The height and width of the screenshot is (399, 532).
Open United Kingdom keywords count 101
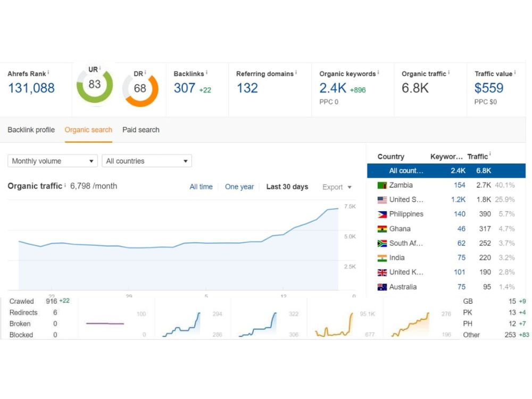click(x=460, y=272)
